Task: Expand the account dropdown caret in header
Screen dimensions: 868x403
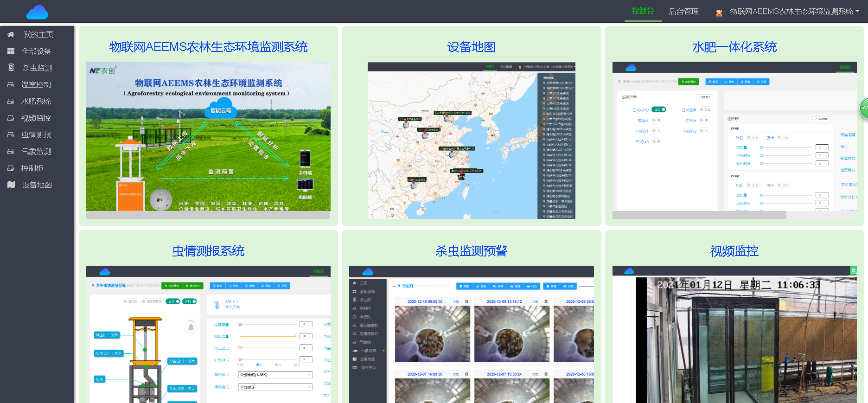Action: [x=857, y=11]
